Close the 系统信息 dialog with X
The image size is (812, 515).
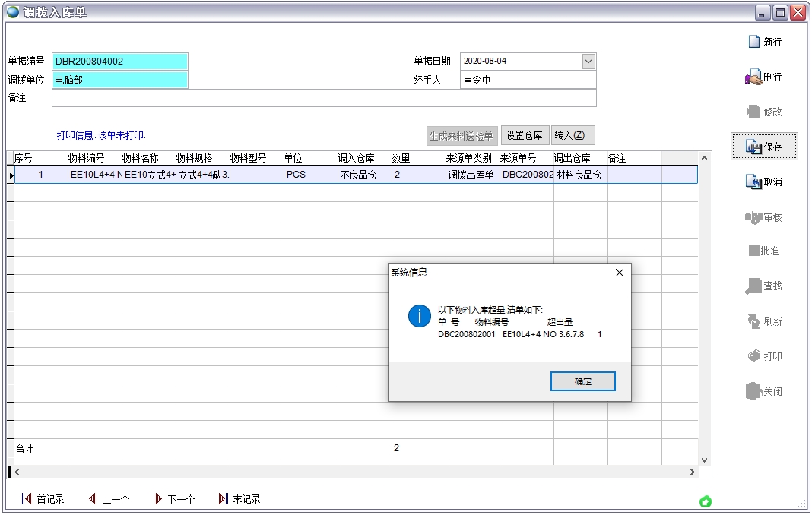(619, 273)
